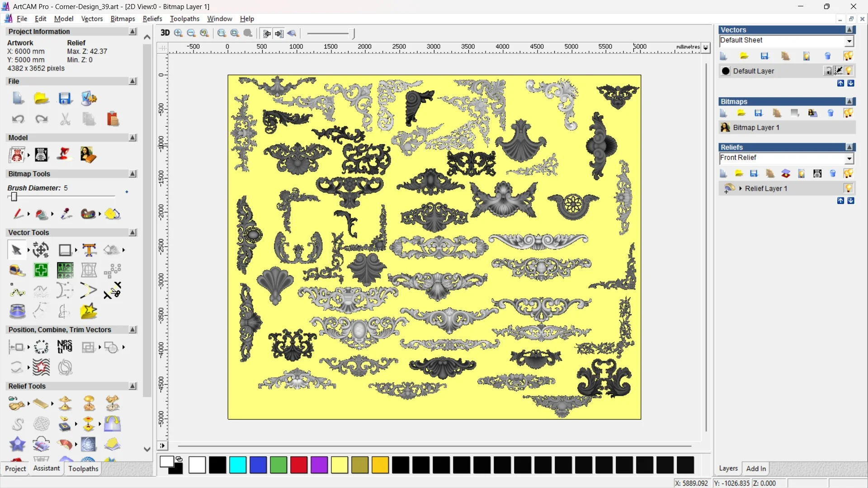Select the create text vector tool
Viewport: 868px width, 488px height.
pos(89,250)
